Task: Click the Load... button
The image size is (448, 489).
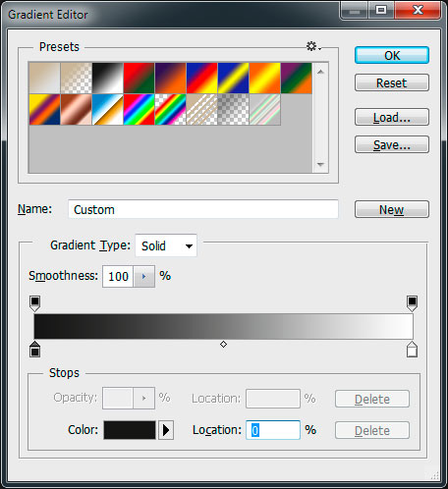Action: (392, 117)
